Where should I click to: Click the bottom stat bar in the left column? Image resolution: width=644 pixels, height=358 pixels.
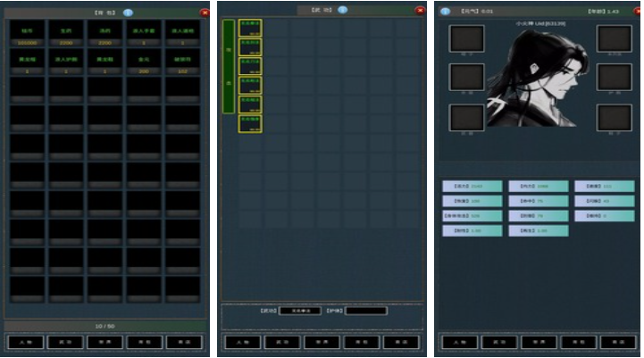472,230
